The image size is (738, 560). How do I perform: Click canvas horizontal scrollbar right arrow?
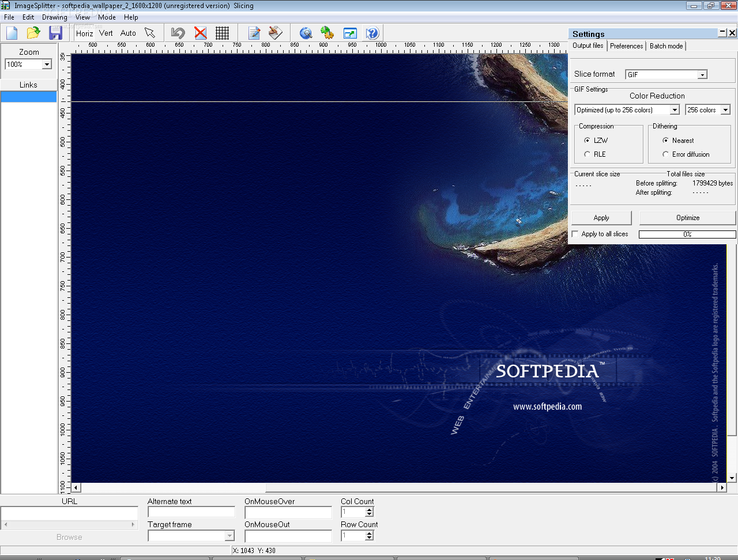(x=722, y=487)
